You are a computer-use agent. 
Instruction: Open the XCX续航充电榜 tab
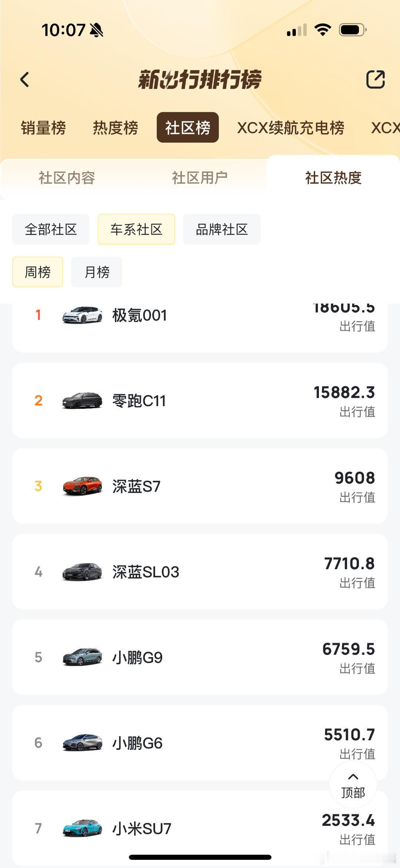click(x=291, y=128)
